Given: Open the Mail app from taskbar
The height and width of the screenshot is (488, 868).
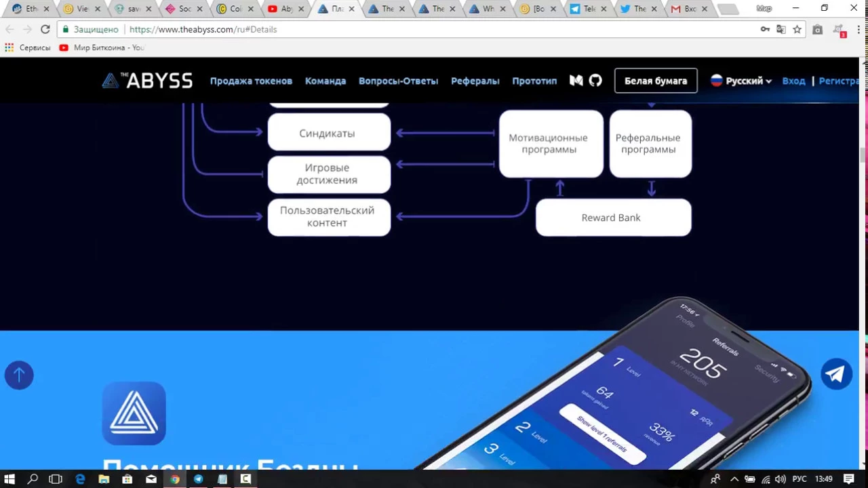Looking at the screenshot, I should (x=151, y=479).
